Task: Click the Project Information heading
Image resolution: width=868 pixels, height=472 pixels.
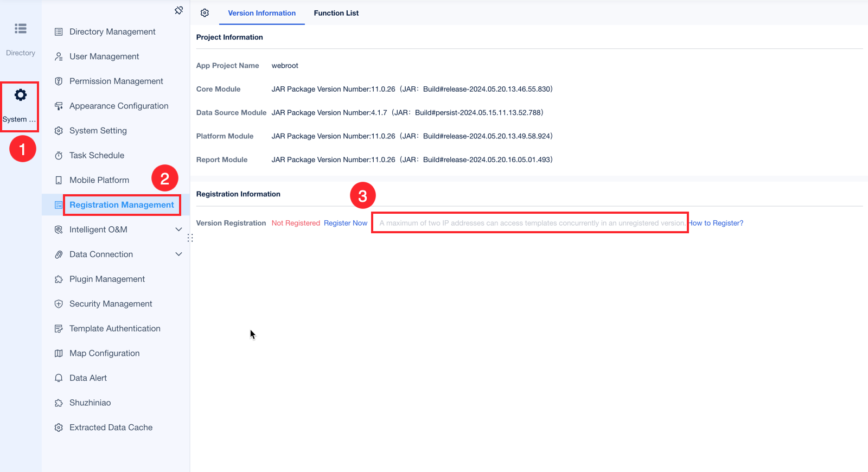Action: click(x=229, y=37)
